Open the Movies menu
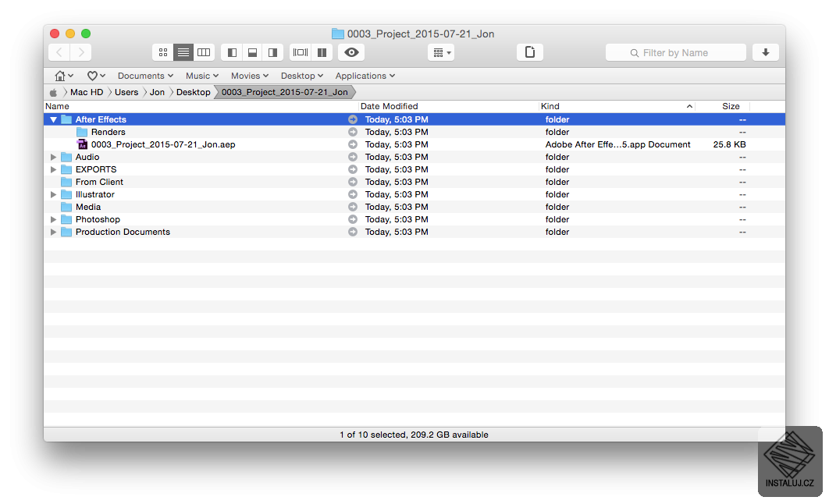This screenshot has height=504, width=829. (x=250, y=76)
